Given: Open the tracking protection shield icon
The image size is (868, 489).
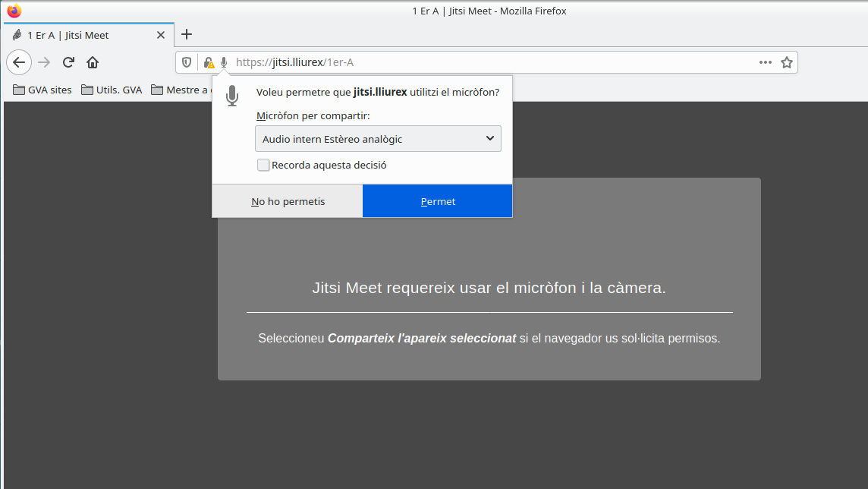Looking at the screenshot, I should 187,62.
